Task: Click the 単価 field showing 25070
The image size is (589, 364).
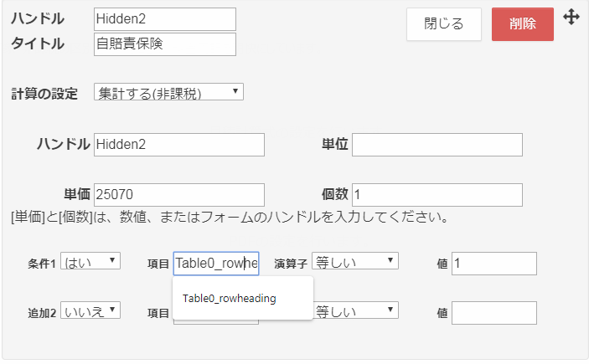Action: (x=179, y=195)
